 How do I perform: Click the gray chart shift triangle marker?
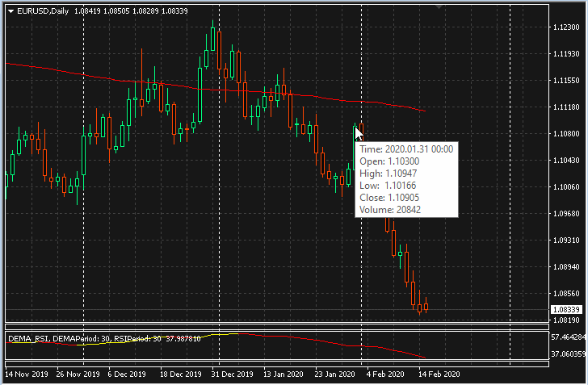439,6
